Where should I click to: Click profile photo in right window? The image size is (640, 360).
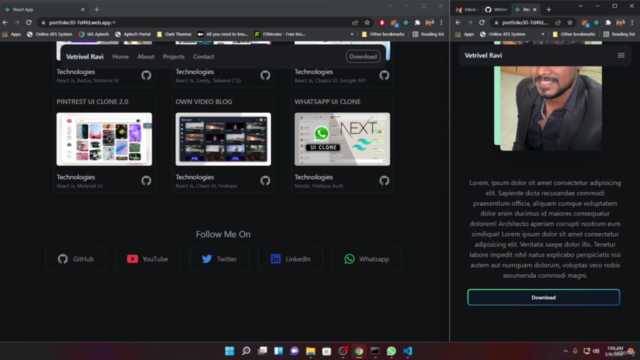click(551, 108)
